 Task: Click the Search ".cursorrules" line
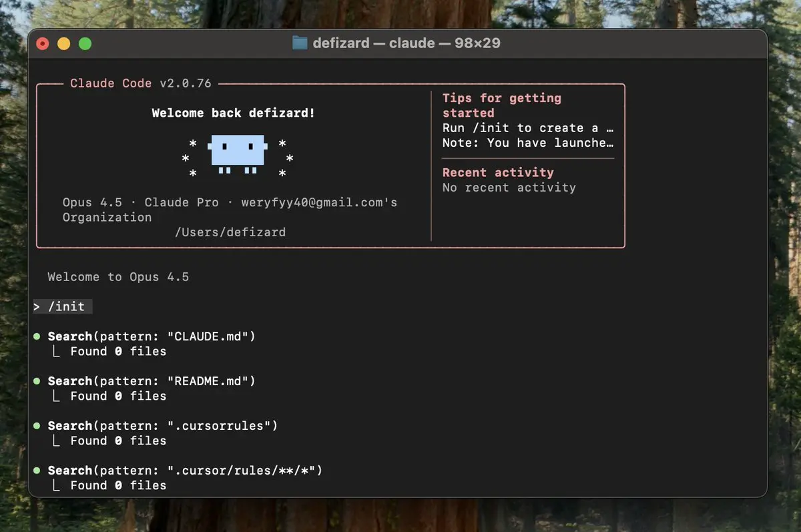(163, 426)
